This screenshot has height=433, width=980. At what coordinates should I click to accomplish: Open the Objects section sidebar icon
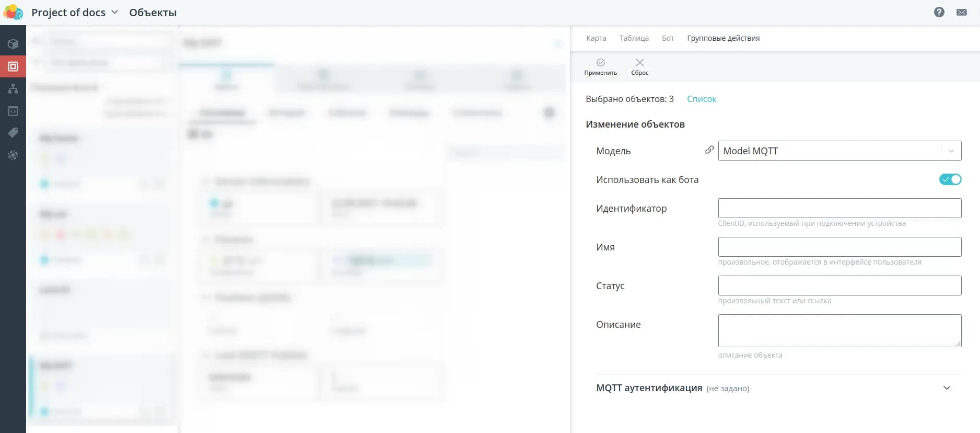pyautogui.click(x=13, y=66)
